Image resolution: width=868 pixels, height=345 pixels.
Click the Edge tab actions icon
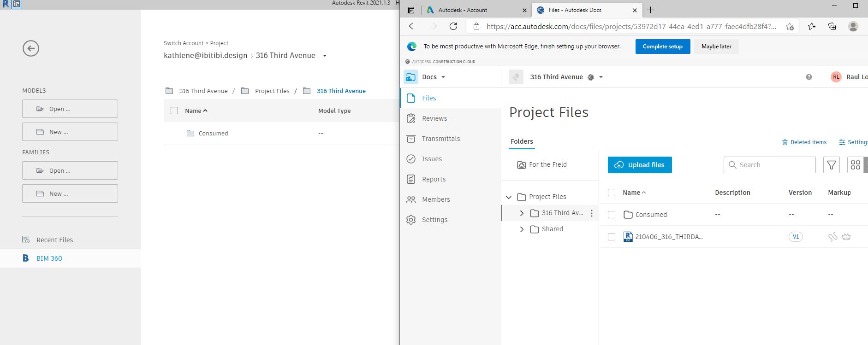tap(411, 10)
